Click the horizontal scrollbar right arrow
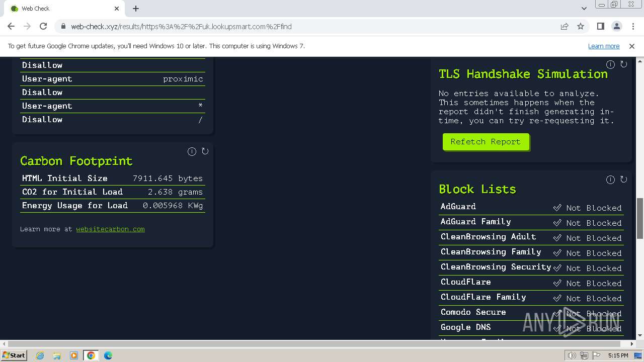Screen dimensions: 644x362 (632, 344)
